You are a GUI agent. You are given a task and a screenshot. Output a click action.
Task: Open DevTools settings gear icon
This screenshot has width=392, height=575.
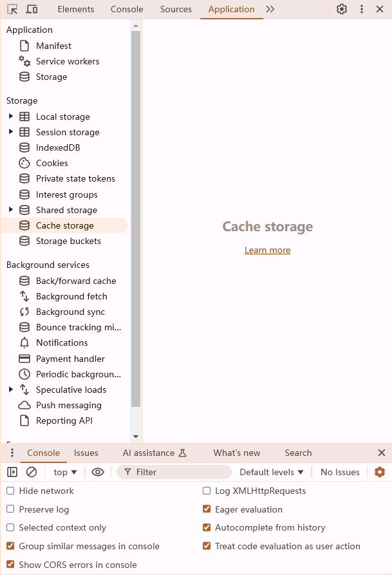coord(342,9)
